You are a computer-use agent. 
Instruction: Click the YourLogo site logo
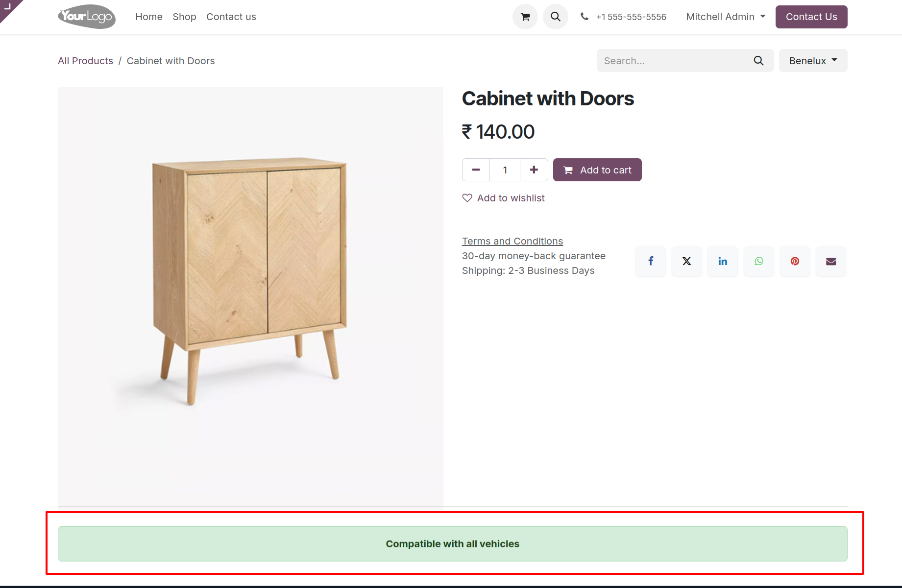(x=87, y=17)
